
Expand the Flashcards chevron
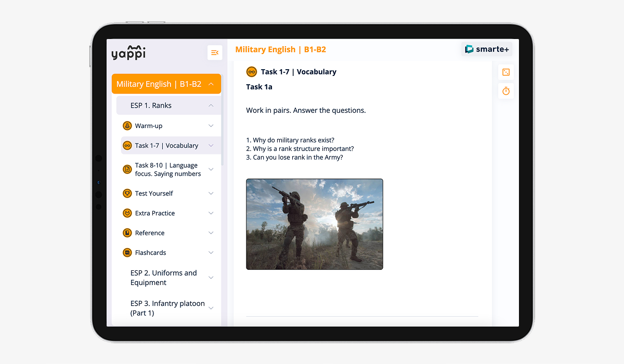pos(211,253)
